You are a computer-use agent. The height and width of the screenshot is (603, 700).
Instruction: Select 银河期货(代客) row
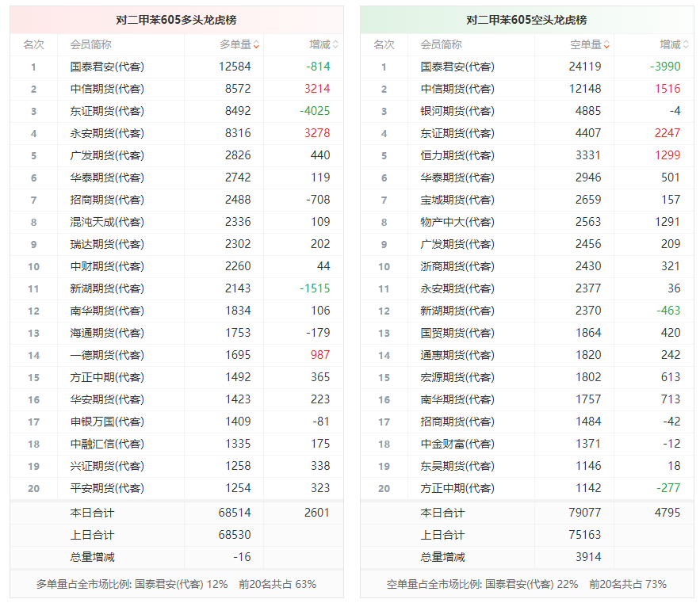click(527, 111)
